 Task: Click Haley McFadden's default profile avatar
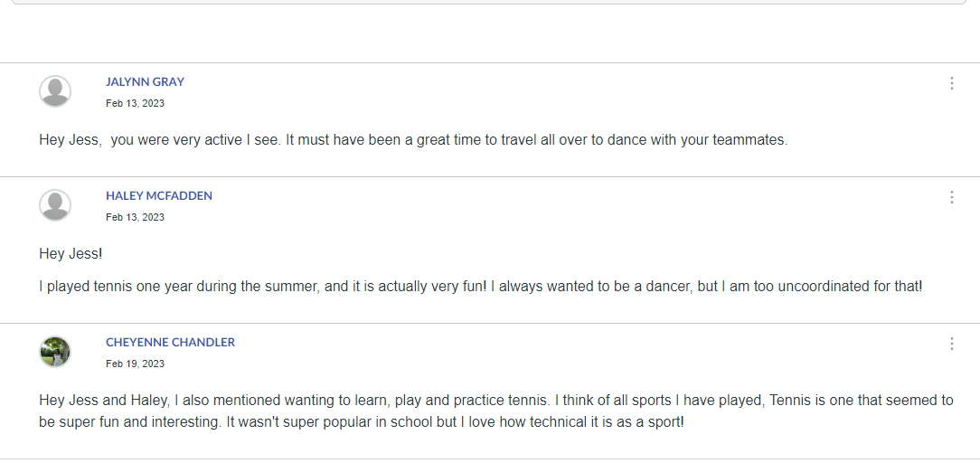point(55,205)
